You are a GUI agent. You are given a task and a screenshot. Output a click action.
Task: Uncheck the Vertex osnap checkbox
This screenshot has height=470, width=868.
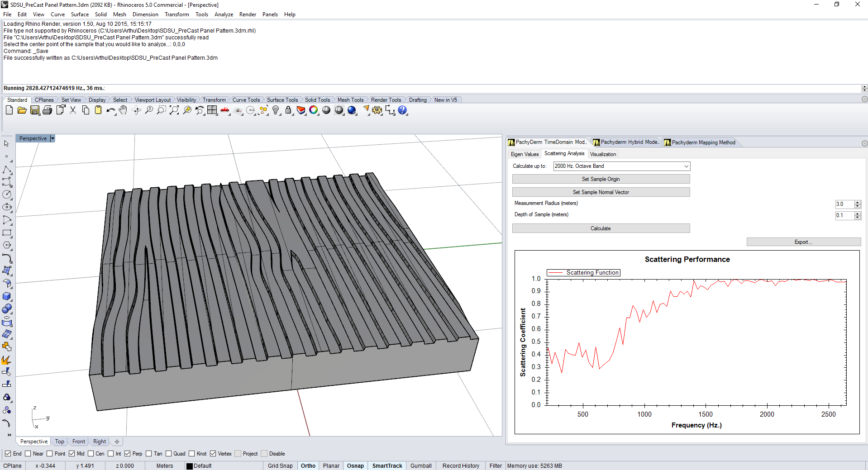pos(213,454)
